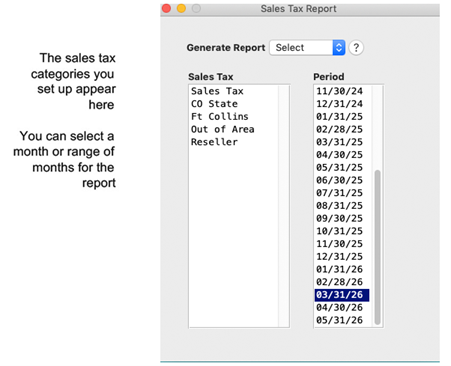Choose period 04/30/26
The height and width of the screenshot is (366, 451).
point(339,307)
